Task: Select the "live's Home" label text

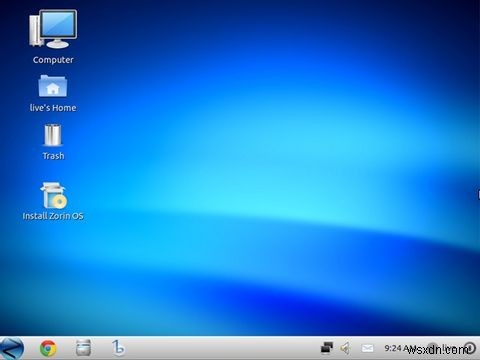Action: (53, 108)
